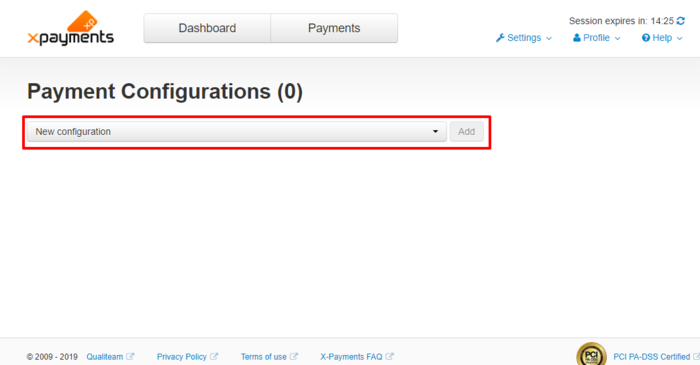This screenshot has height=365, width=700.
Task: Click external link icon beside Terms of use
Action: pos(294,357)
